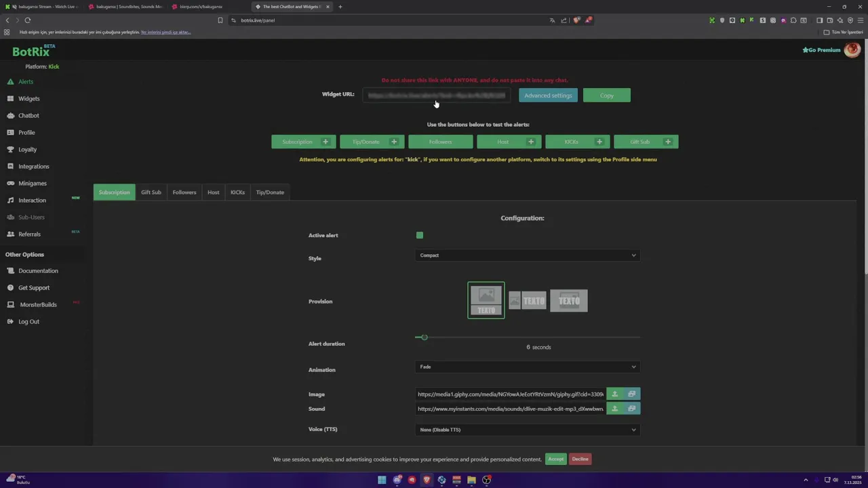Click the plus icon on Host test button
868x488 pixels.
coord(531,142)
